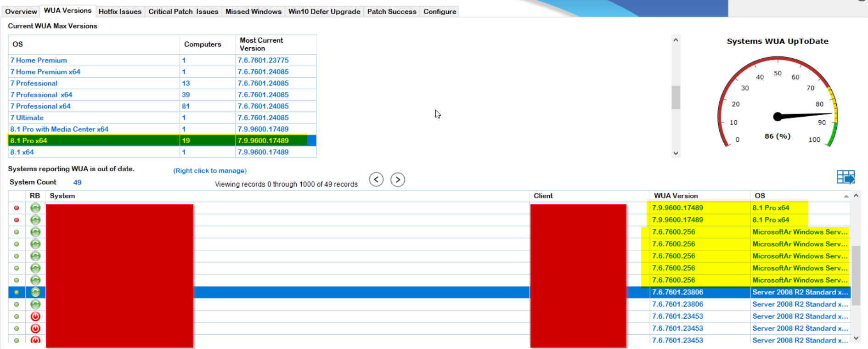The height and width of the screenshot is (349, 868).
Task: Click sort arrow on OS column header
Action: (846, 196)
